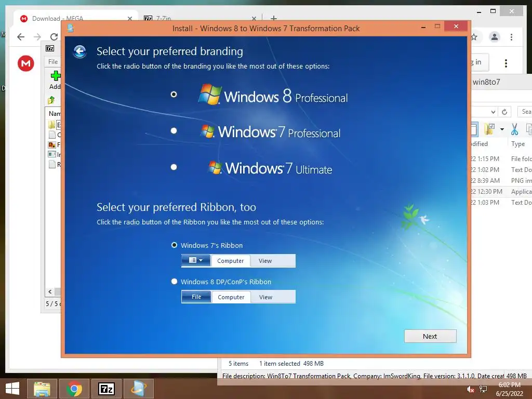Image resolution: width=532 pixels, height=399 pixels.
Task: Select Windows 7 Professional branding radio button
Action: (174, 130)
